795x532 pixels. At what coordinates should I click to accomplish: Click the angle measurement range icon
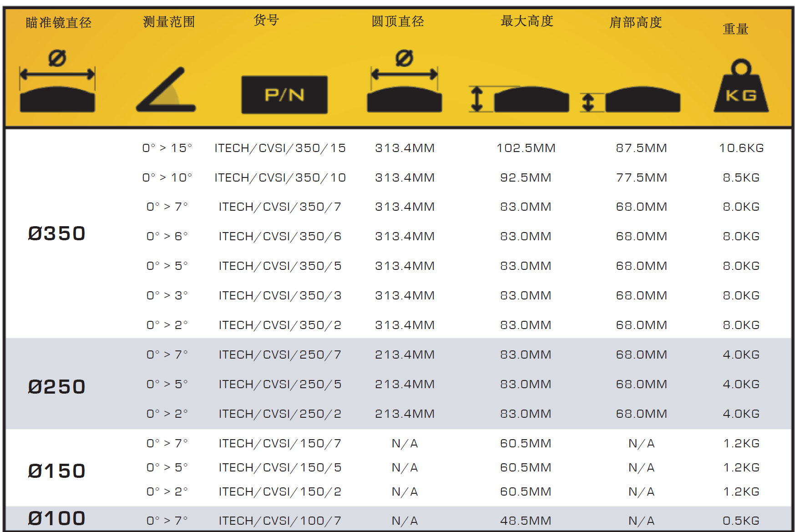(166, 90)
